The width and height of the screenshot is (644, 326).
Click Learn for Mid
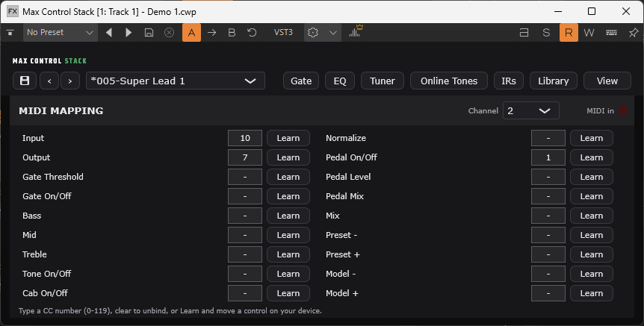click(288, 235)
